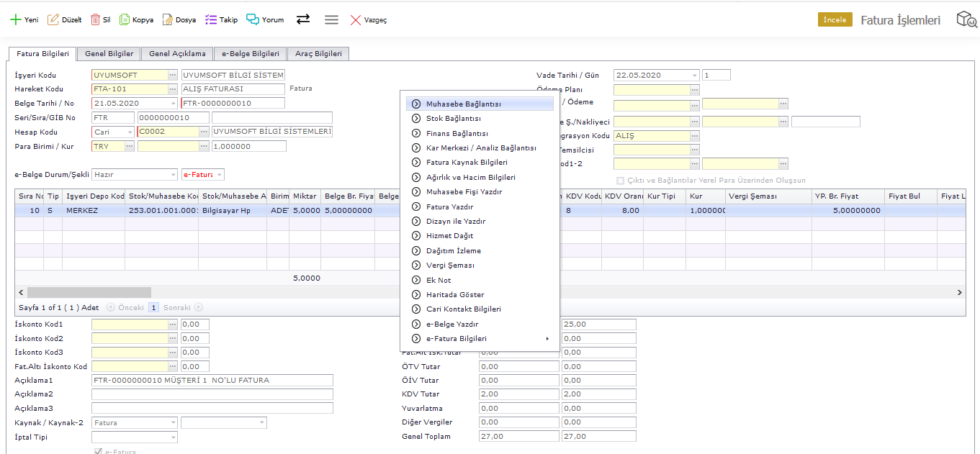Viewport: 980px width, 454px height.
Task: Open the hamburger menu icon in toolbar
Action: coord(331,20)
